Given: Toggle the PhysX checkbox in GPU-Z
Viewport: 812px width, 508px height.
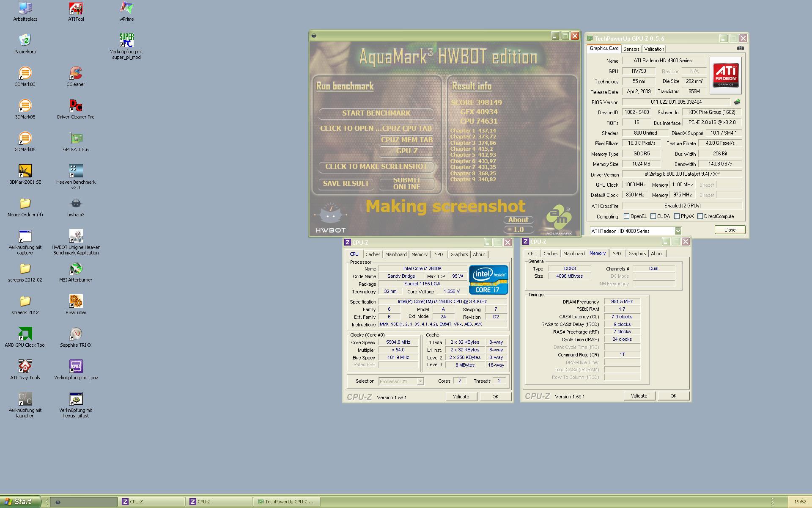Looking at the screenshot, I should click(x=677, y=216).
